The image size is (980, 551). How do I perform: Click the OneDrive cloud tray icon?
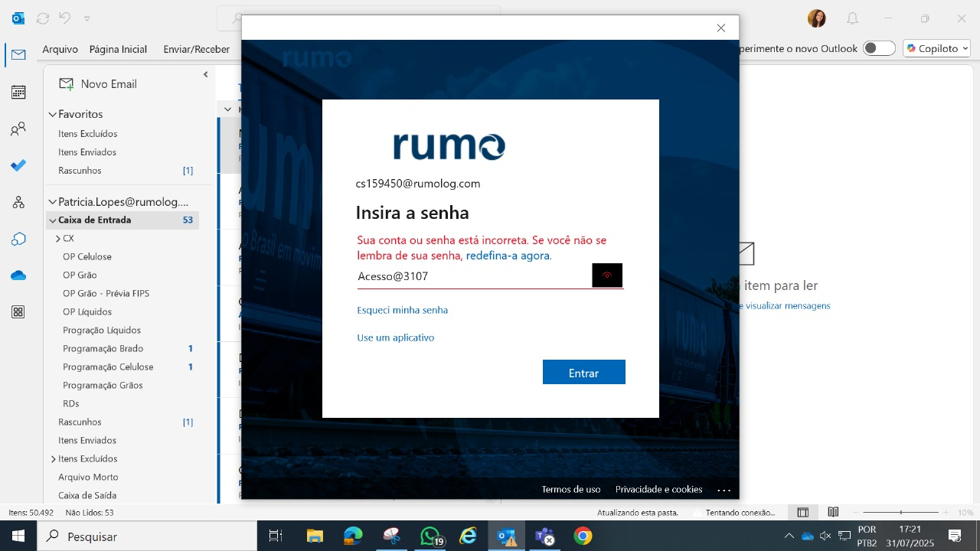807,536
